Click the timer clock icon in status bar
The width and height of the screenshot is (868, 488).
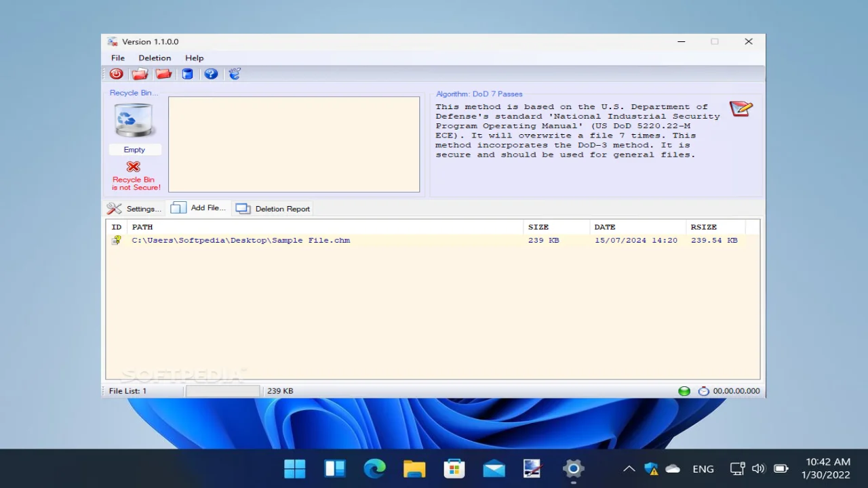pos(703,391)
